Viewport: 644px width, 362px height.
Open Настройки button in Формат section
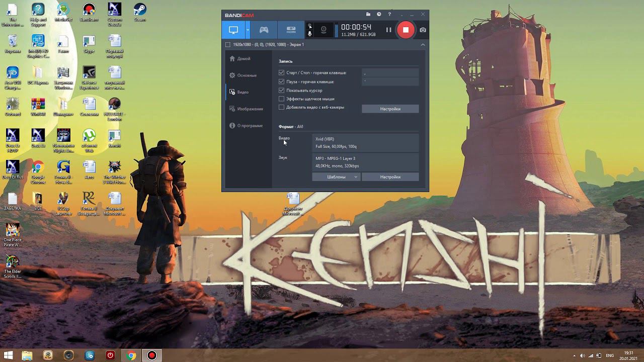[x=390, y=177]
